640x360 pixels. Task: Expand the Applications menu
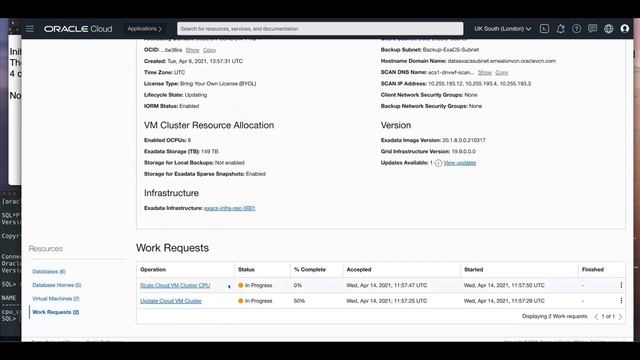coord(144,29)
